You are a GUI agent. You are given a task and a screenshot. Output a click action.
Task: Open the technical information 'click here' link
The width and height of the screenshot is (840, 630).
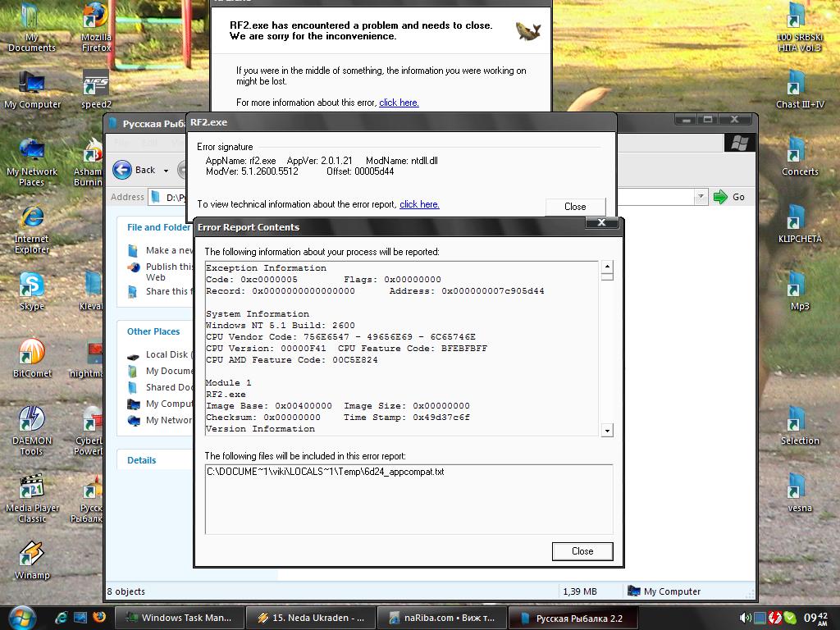coord(419,204)
